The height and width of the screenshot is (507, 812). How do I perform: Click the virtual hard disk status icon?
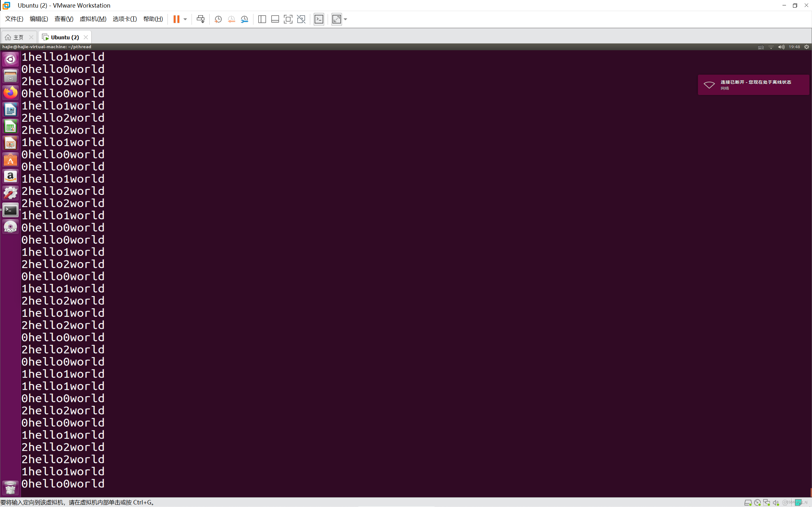749,502
